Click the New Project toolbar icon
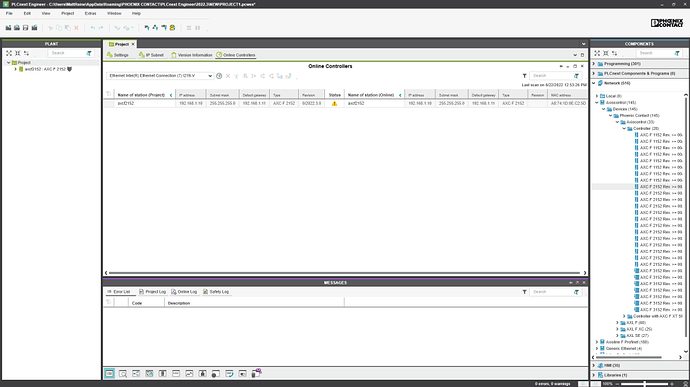The height and width of the screenshot is (387, 690). [8, 28]
